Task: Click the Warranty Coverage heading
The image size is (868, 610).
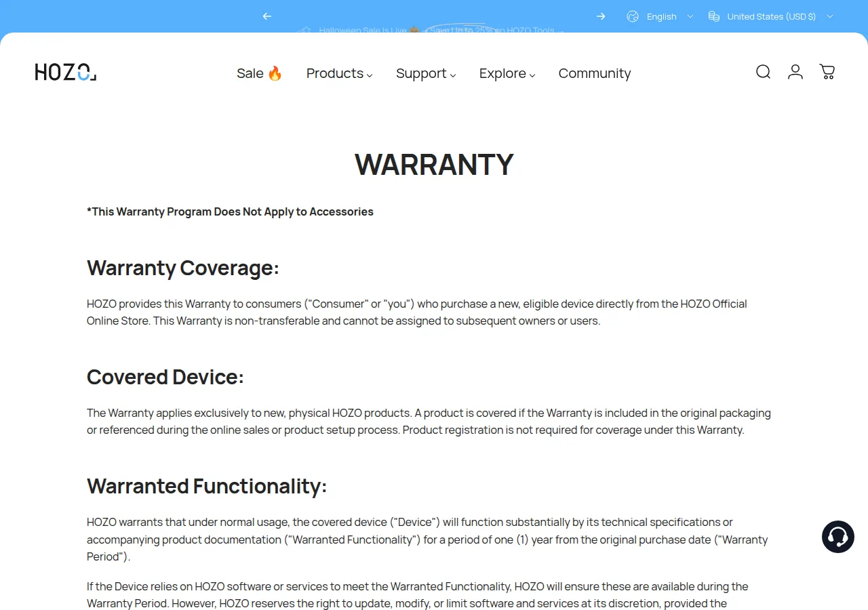Action: click(x=183, y=268)
